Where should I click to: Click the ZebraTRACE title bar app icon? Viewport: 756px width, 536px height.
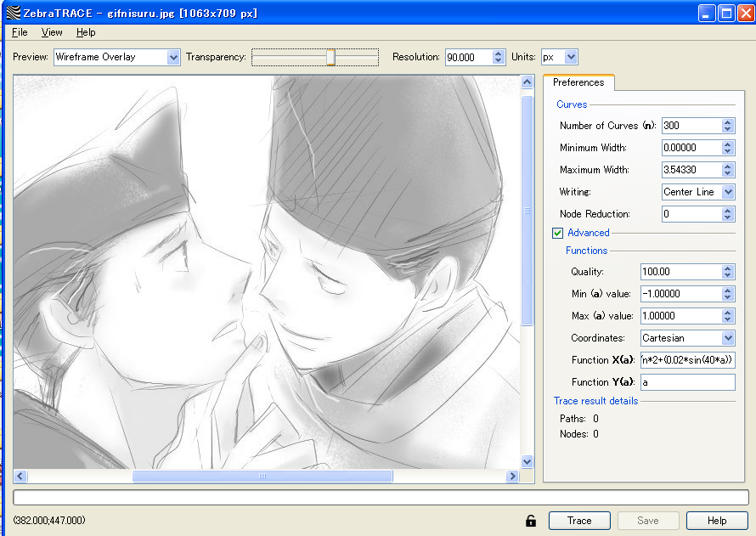[x=14, y=13]
